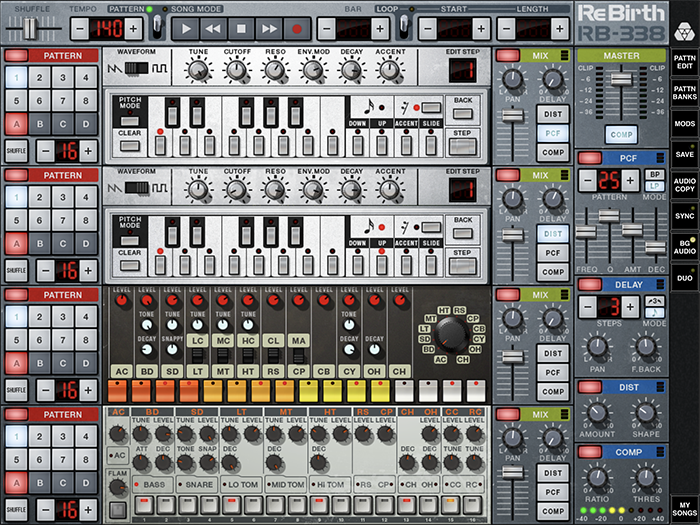700x525 pixels.
Task: Stop playback with the Stop button
Action: pyautogui.click(x=241, y=29)
